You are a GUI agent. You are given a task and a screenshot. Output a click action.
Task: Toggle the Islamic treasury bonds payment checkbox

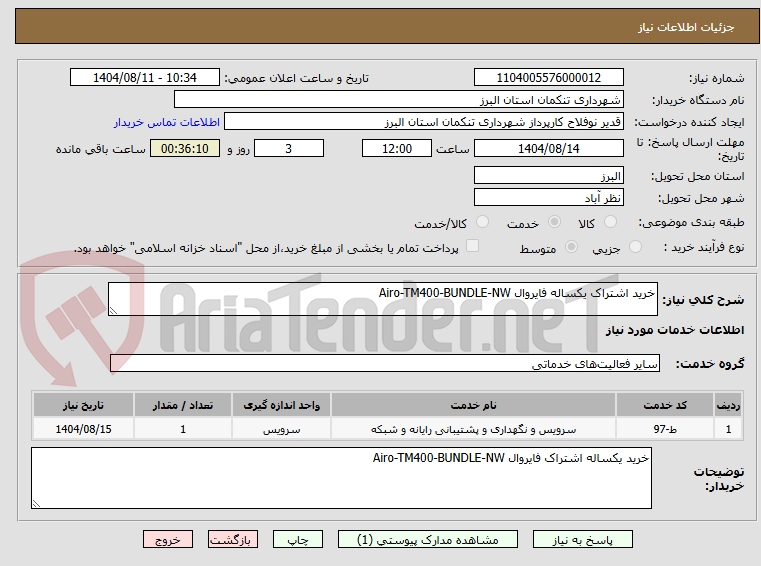472,246
